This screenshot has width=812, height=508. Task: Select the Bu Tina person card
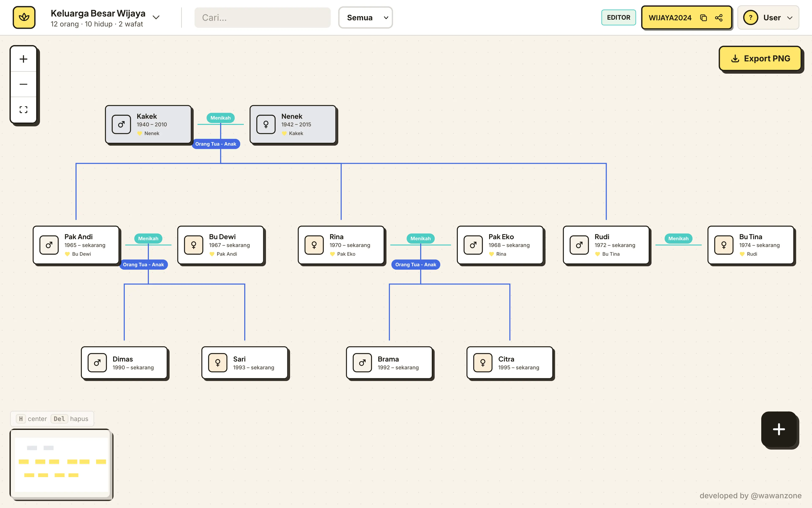751,245
